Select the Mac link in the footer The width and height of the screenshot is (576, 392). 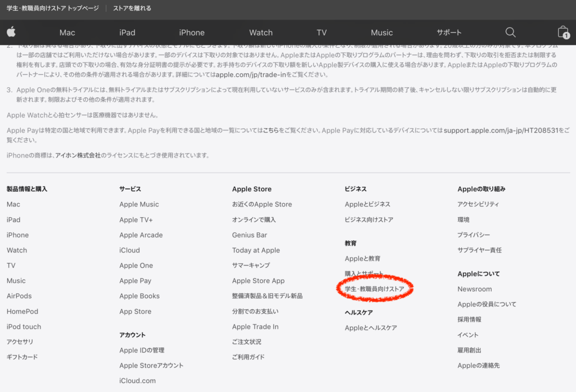pos(13,204)
